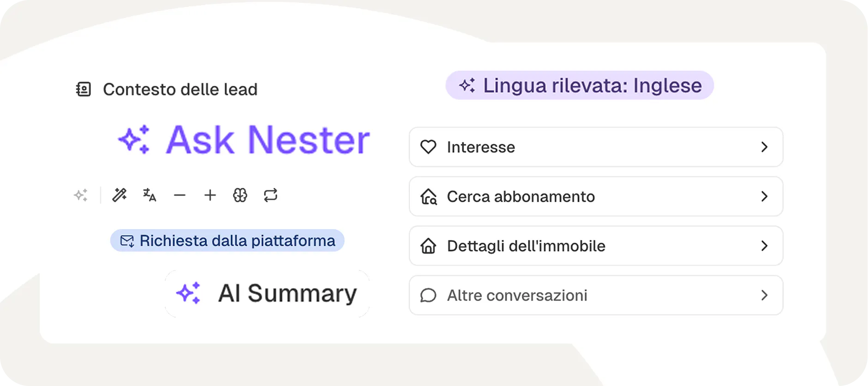Click the brain icon in toolbar

click(240, 195)
